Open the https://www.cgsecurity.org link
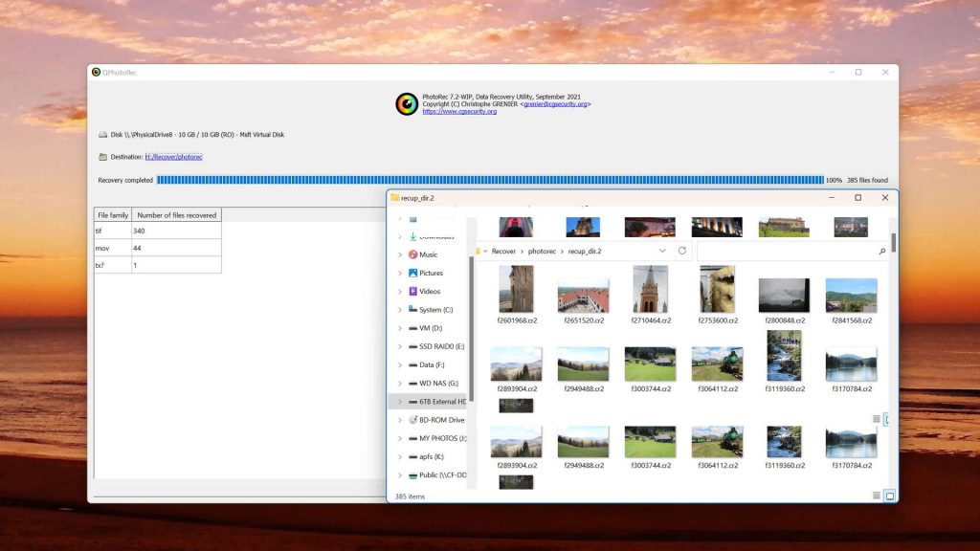Image resolution: width=980 pixels, height=551 pixels. click(458, 111)
